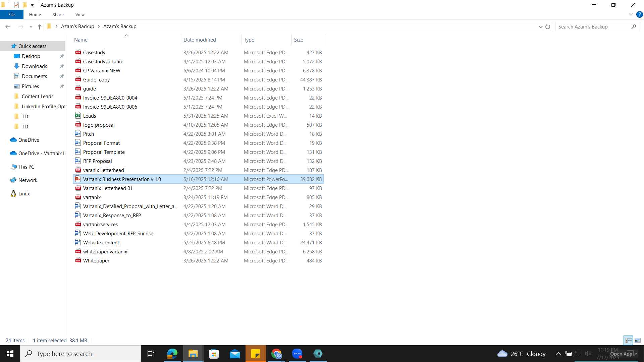This screenshot has height=362, width=644.
Task: Show hidden system tray icons
Action: (x=558, y=354)
